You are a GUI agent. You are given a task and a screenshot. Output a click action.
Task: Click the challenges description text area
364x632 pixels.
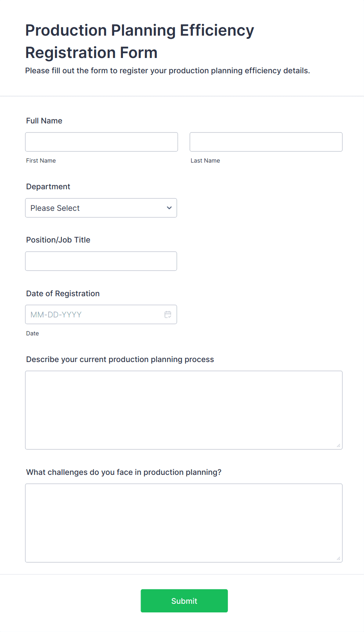click(184, 523)
